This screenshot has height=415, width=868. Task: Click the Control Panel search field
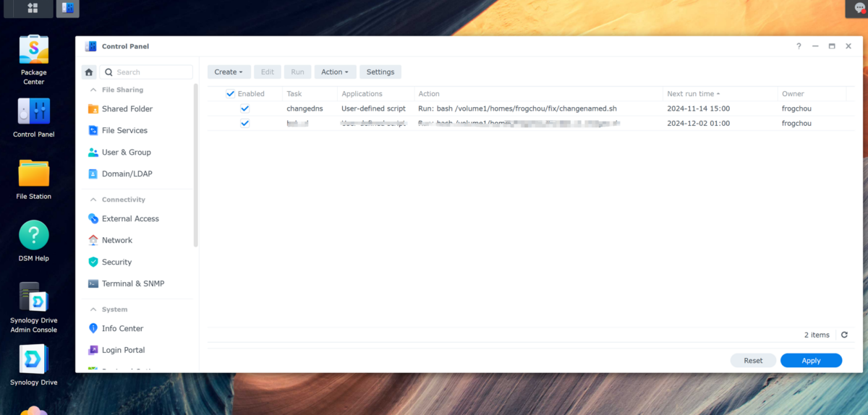tap(152, 72)
